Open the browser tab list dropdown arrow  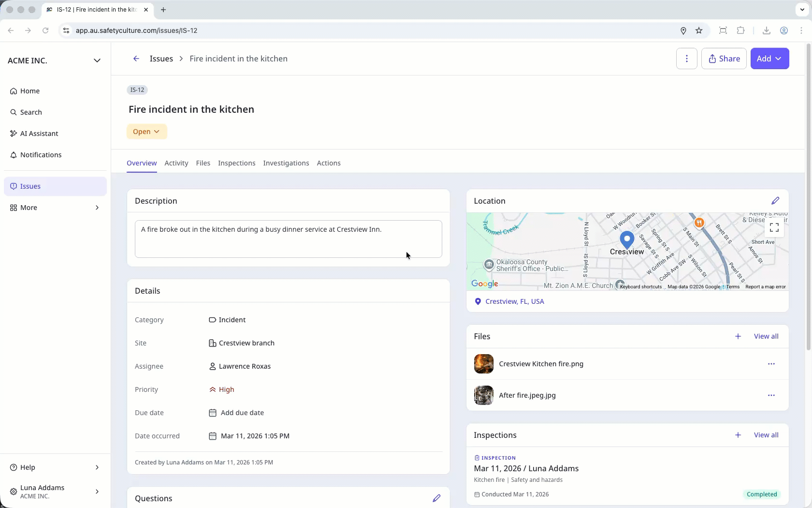pyautogui.click(x=802, y=10)
